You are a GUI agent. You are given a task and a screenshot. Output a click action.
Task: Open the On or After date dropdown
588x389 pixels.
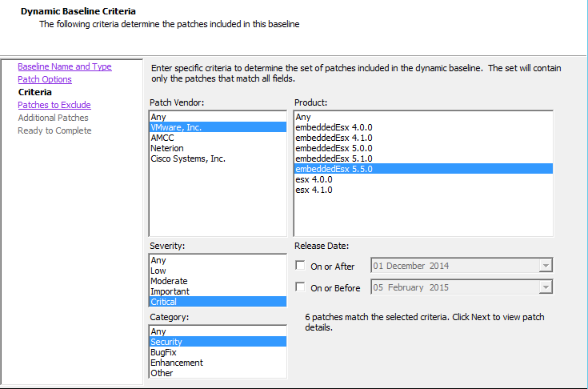pyautogui.click(x=546, y=266)
